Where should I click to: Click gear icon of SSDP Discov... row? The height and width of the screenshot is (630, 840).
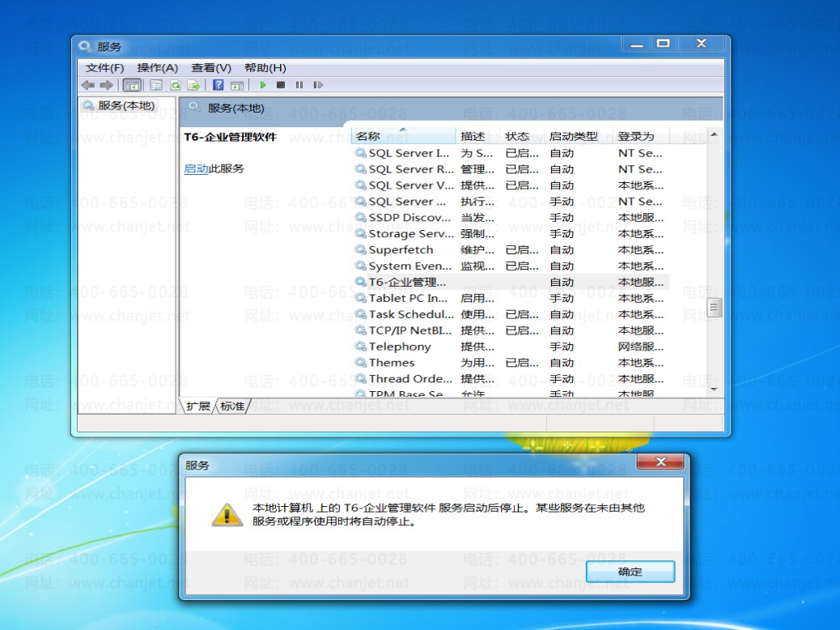[361, 217]
